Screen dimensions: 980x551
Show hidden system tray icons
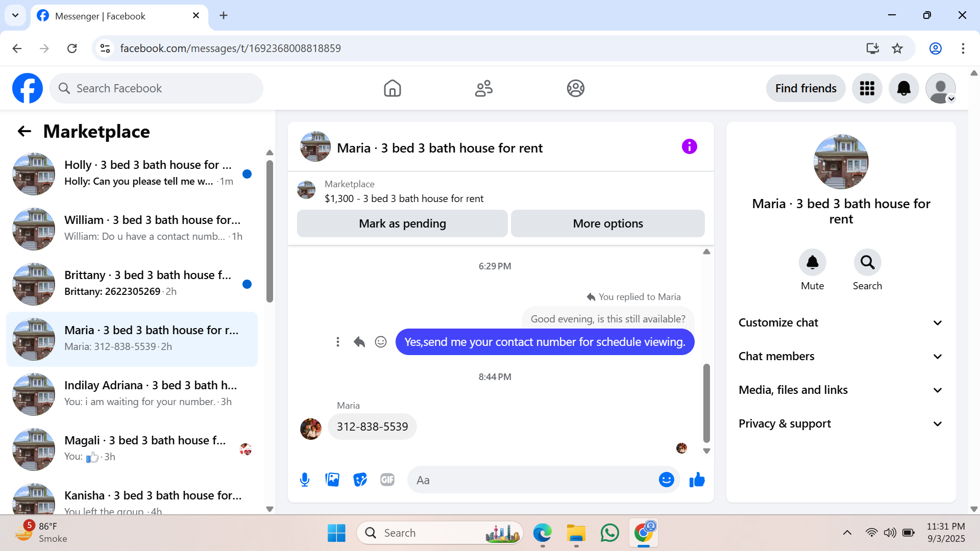coord(847,533)
